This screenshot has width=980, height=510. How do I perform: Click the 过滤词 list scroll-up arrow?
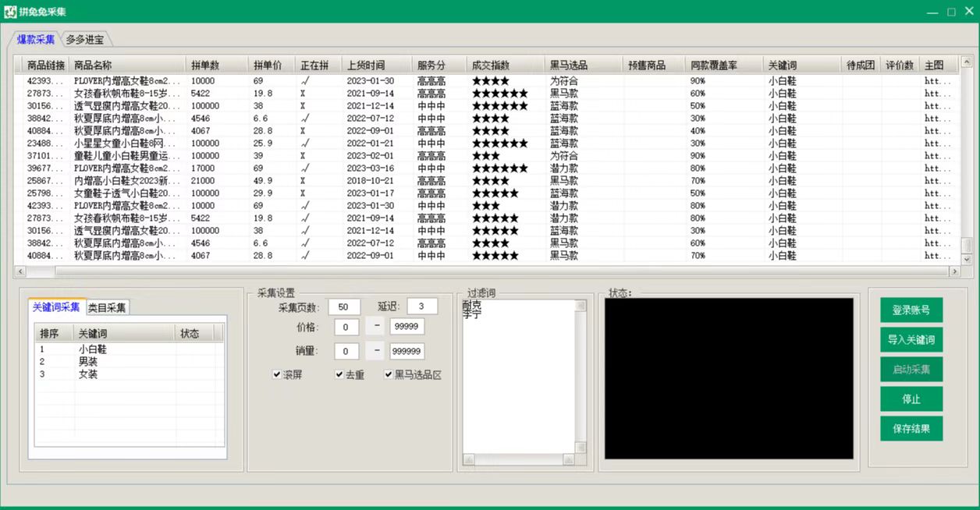[581, 306]
